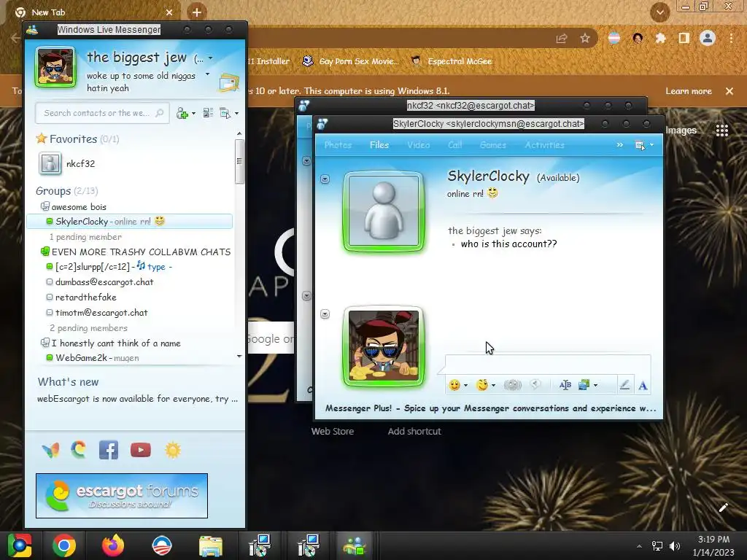Open the Chrome extensions puzzle icon

pyautogui.click(x=660, y=38)
